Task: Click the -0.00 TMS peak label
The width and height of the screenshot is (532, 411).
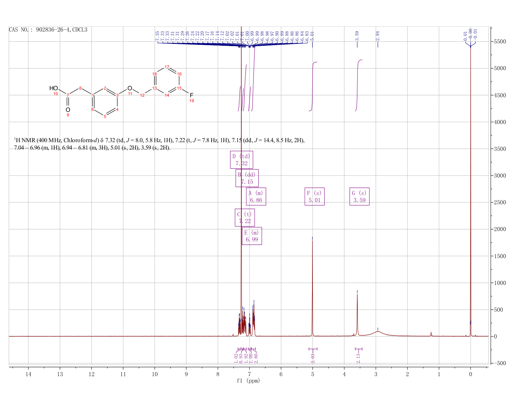Action: pos(470,34)
